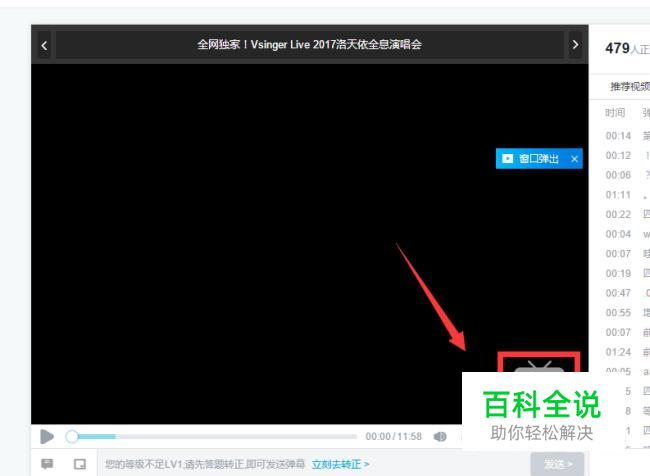This screenshot has height=476, width=650.
Task: Click the grey TV icon in player
Action: pyautogui.click(x=538, y=366)
